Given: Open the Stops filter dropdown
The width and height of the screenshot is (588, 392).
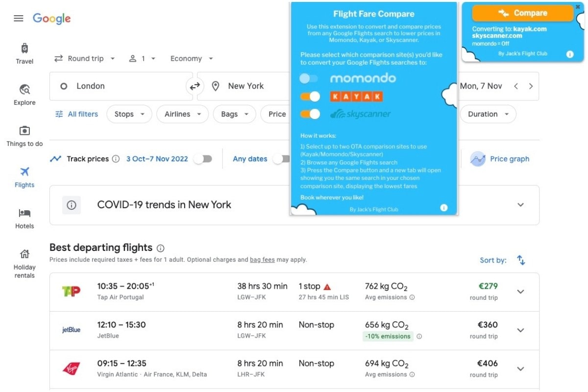Looking at the screenshot, I should tap(129, 114).
